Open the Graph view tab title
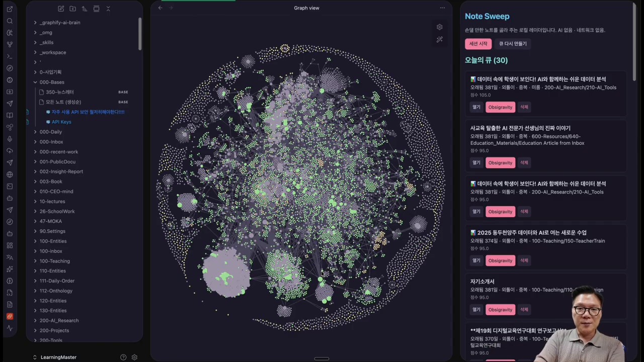 [306, 8]
